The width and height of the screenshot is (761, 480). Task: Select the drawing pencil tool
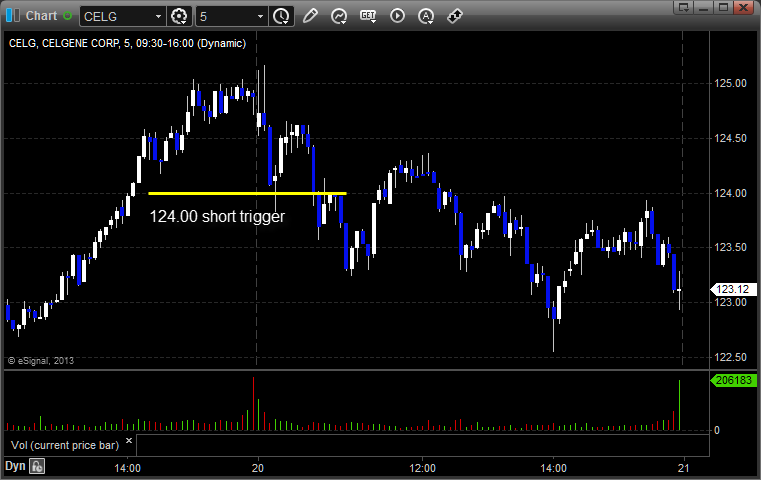(310, 16)
